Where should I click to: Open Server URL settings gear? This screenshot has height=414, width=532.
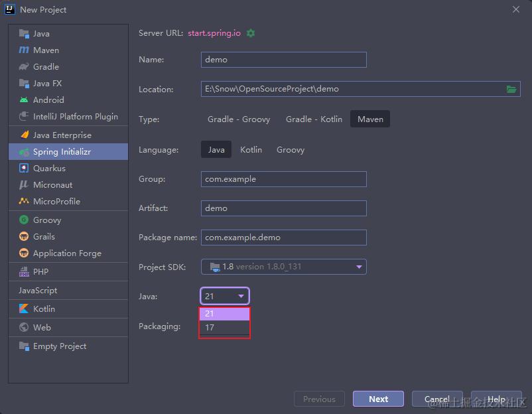click(250, 33)
